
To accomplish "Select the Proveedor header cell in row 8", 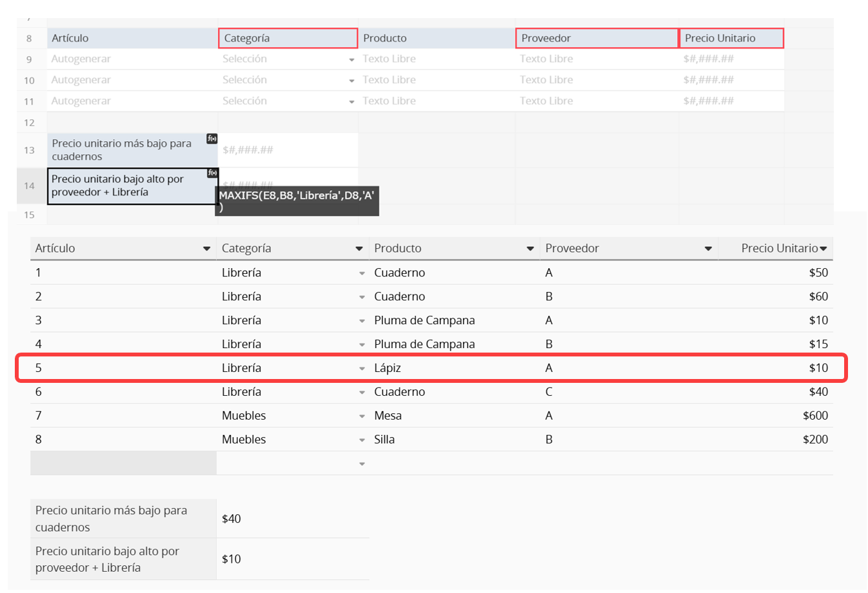I will click(x=597, y=38).
